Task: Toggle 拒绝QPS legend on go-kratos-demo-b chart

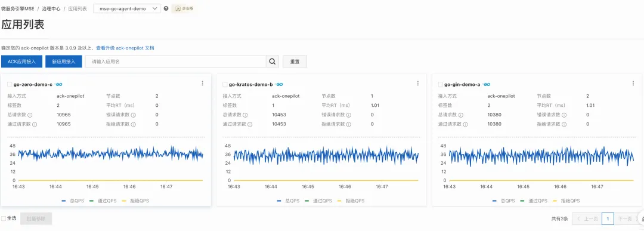Action: coord(351,201)
